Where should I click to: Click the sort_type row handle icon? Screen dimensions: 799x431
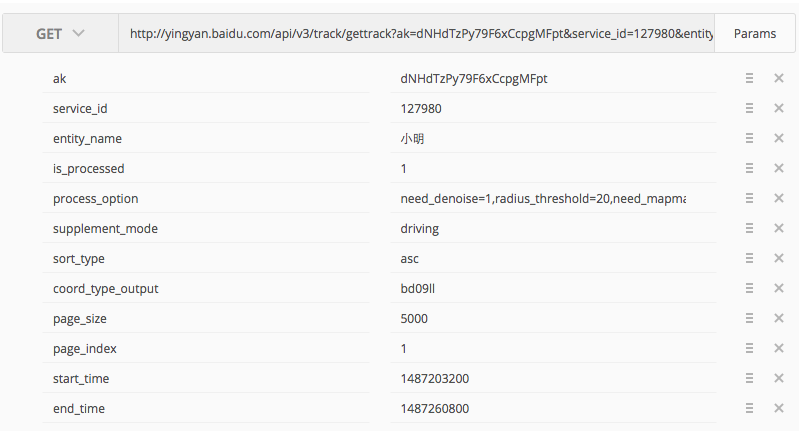749,259
